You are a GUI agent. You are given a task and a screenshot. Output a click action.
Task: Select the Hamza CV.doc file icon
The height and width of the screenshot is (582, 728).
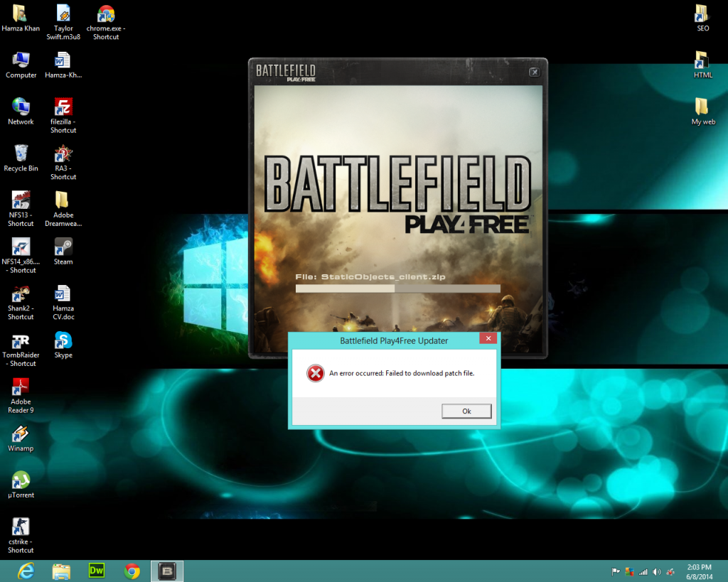click(63, 303)
